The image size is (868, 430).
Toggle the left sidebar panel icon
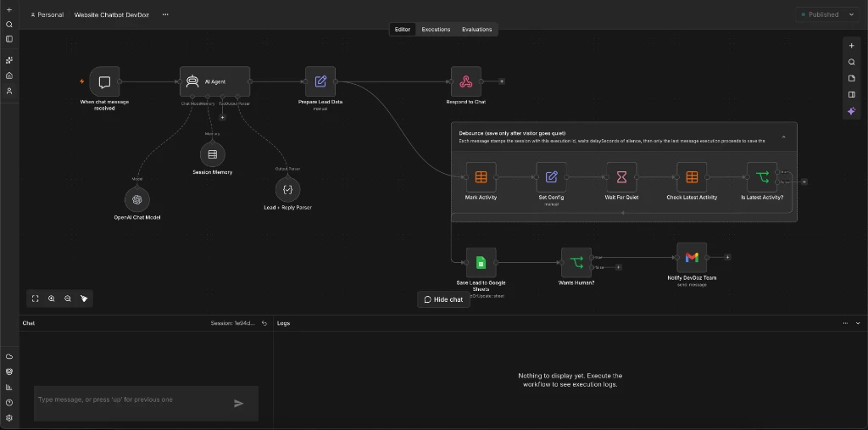8,39
